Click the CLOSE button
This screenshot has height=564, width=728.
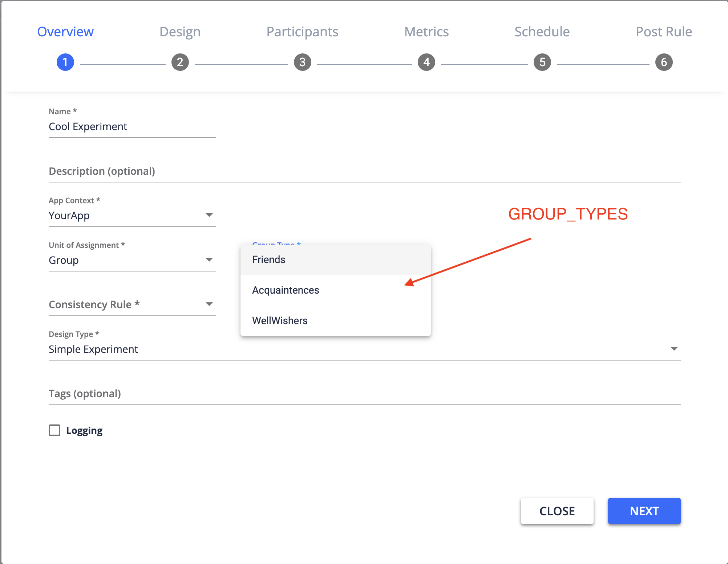[x=557, y=511]
